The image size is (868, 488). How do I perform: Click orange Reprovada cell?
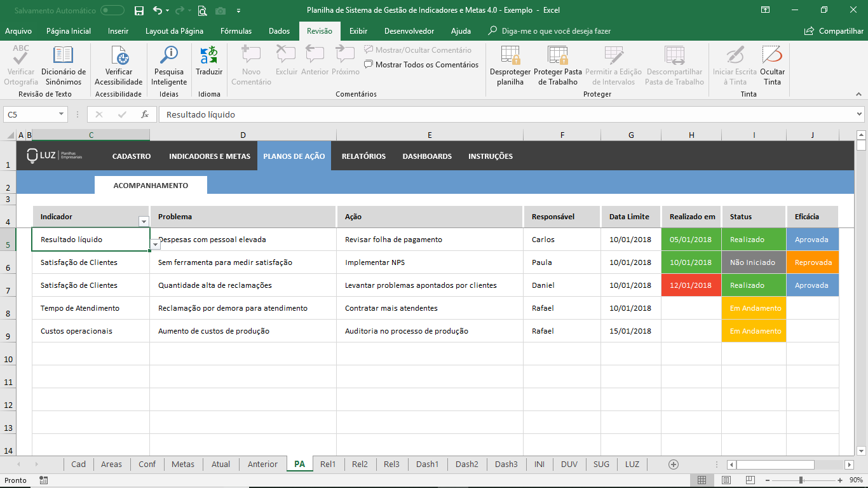(812, 262)
